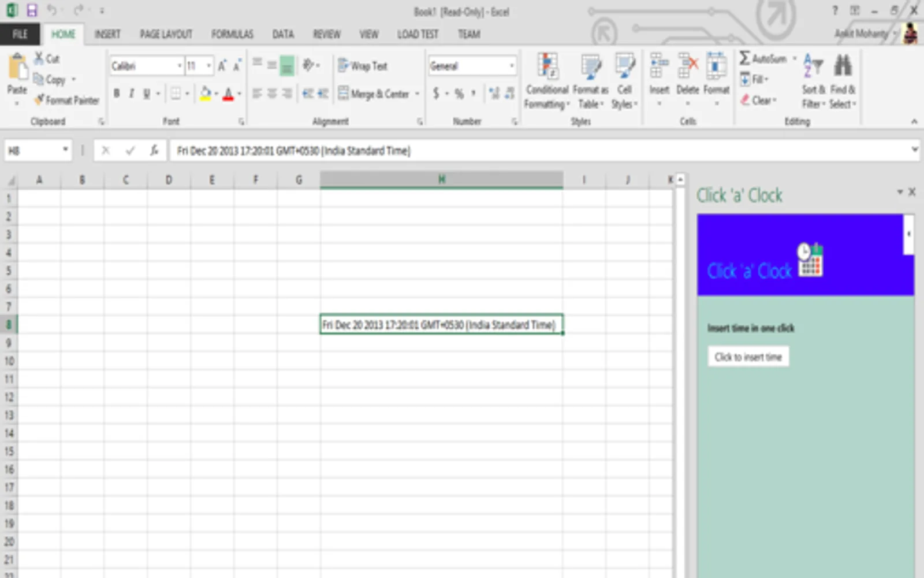Toggle Italic formatting
This screenshot has width=924, height=578.
pos(132,94)
